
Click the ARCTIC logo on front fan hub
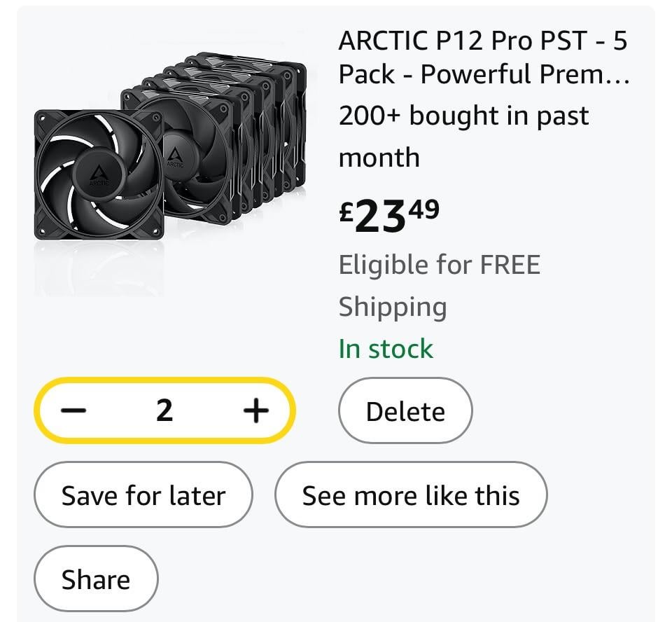99,177
